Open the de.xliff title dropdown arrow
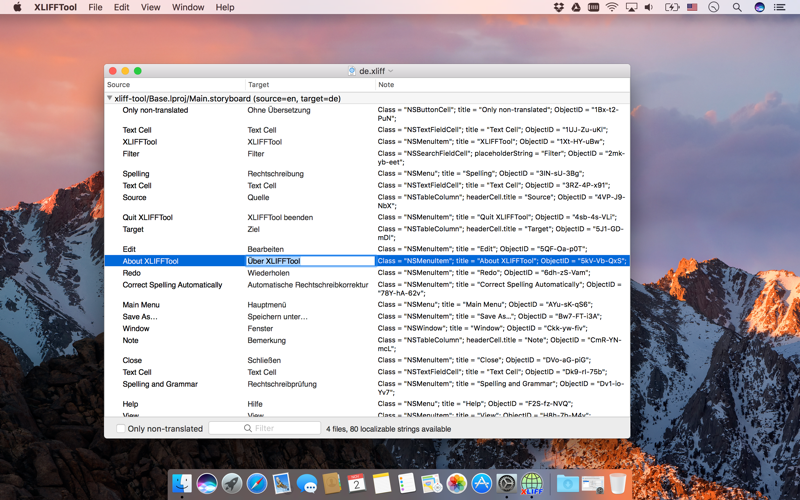Viewport: 800px width, 500px height. (391, 71)
